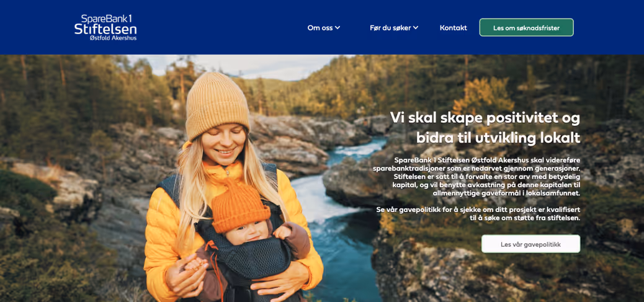Click the Se vår gavepolitikk paragraph text

478,214
